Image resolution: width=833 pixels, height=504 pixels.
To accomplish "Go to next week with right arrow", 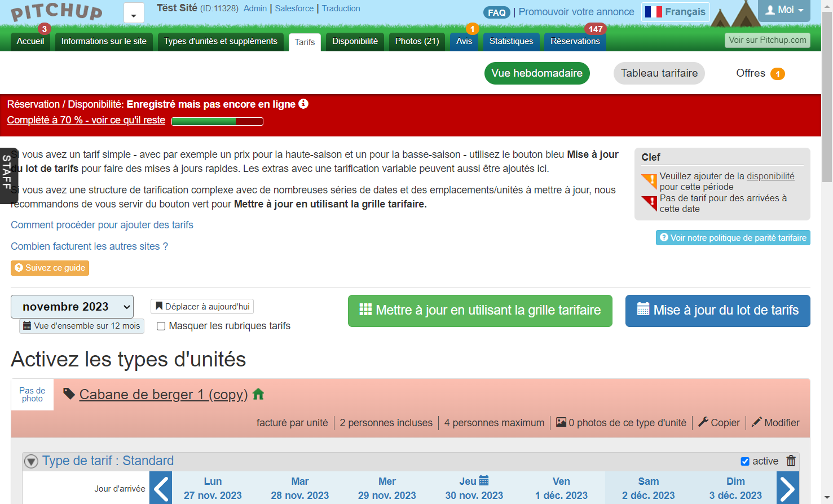I will point(788,488).
